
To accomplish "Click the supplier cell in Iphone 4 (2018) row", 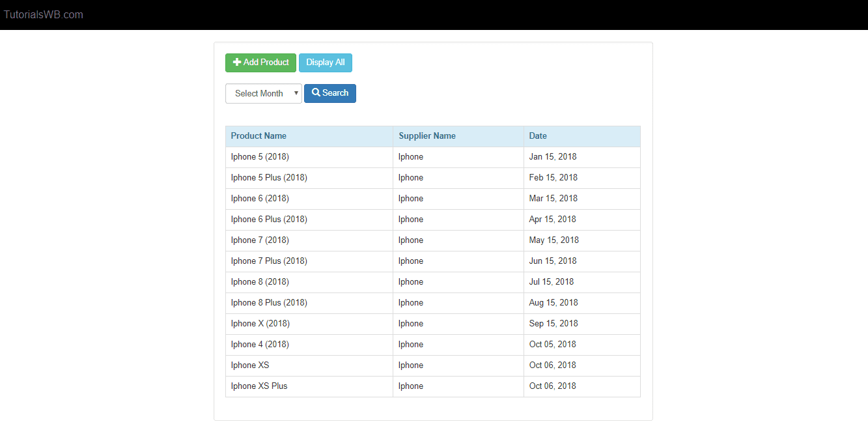I will [458, 345].
